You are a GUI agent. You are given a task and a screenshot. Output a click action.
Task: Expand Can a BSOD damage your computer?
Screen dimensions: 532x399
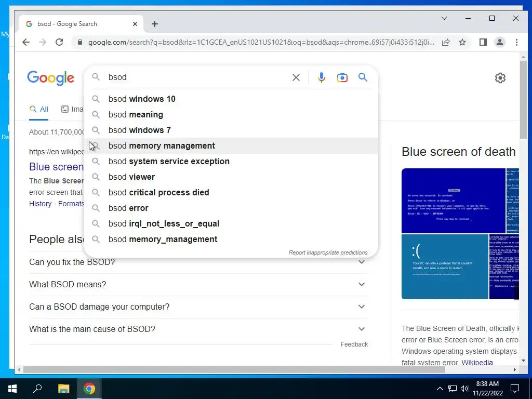point(198,307)
